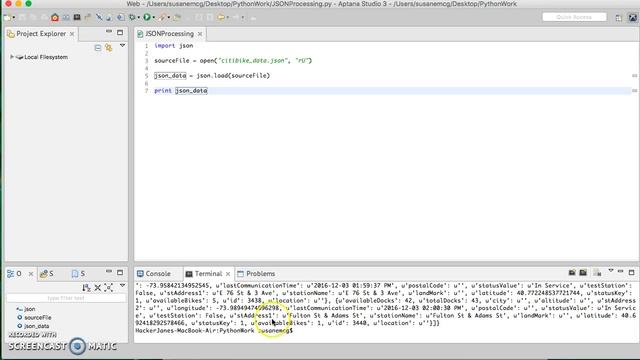Open the yellow back-navigation arrow's dropdown
640x360 pixels.
(x=227, y=18)
